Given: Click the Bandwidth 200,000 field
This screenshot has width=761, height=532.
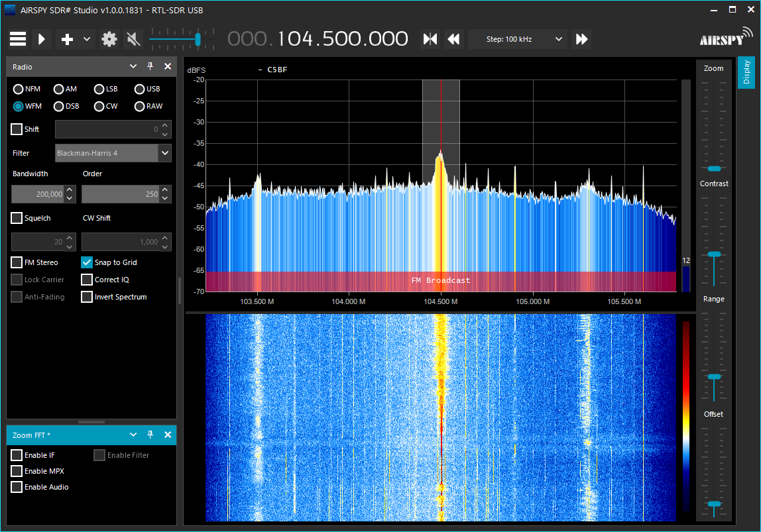Looking at the screenshot, I should click(38, 194).
